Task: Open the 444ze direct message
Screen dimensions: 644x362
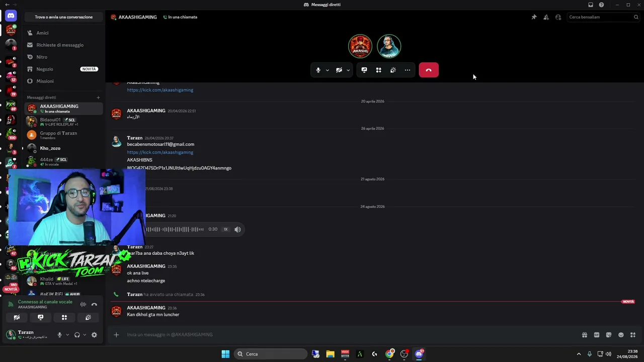Action: (x=63, y=161)
